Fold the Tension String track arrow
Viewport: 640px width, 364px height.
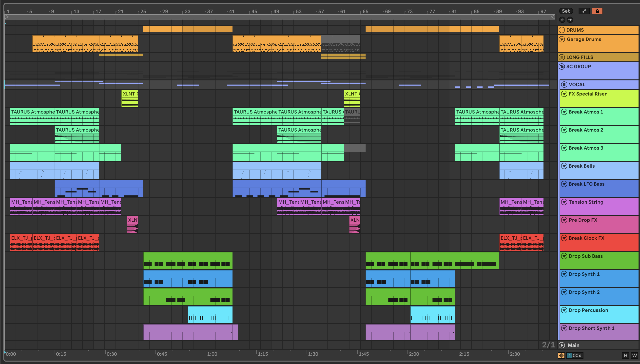(564, 202)
